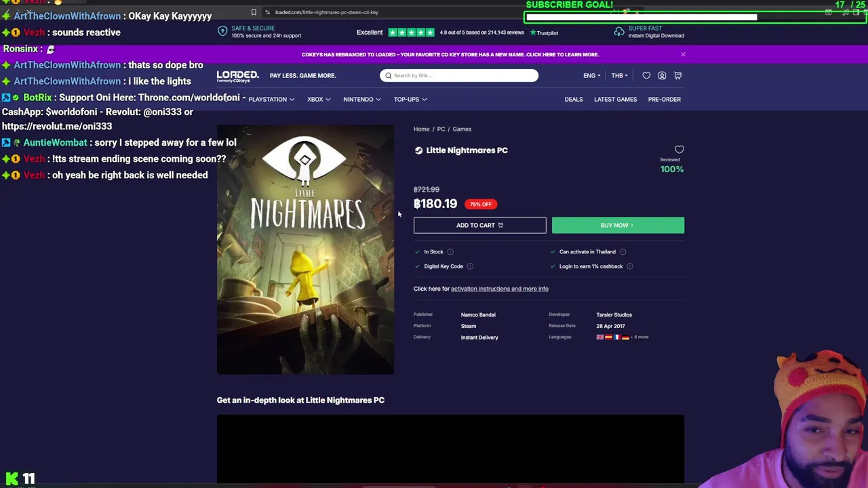Click the Namco Bandai publisher text
868x488 pixels.
tap(478, 314)
